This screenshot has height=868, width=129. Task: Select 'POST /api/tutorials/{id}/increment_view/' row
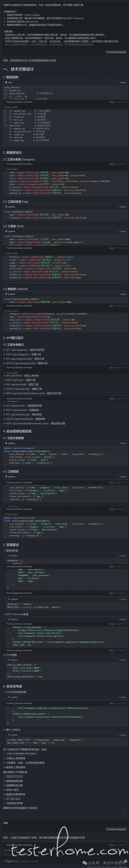click(35, 424)
